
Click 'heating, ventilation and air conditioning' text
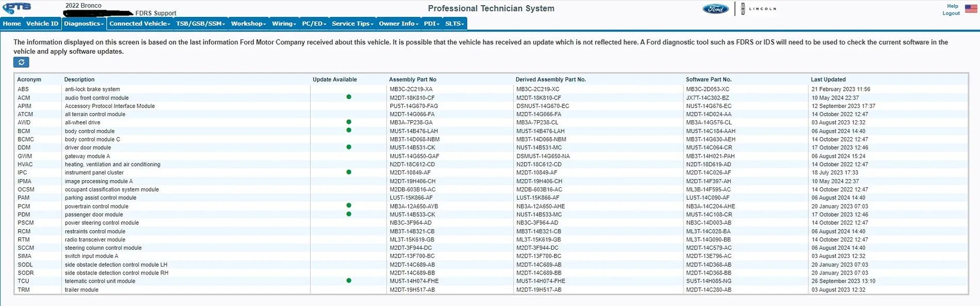point(112,164)
